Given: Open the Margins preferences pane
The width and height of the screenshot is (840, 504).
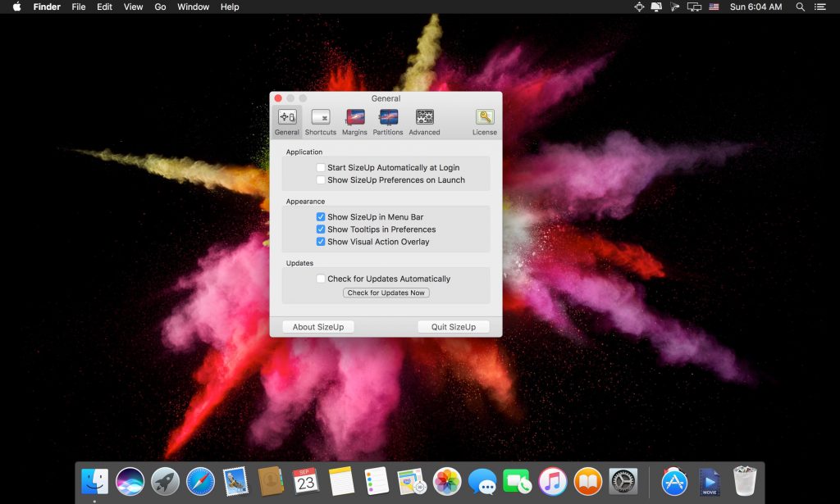Looking at the screenshot, I should pyautogui.click(x=354, y=121).
